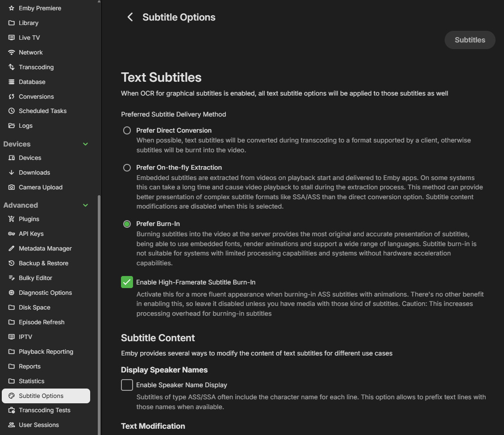Screen dimensions: 504x435
Task: Click the back arrow beside Subtitle Options
Action: 130,17
